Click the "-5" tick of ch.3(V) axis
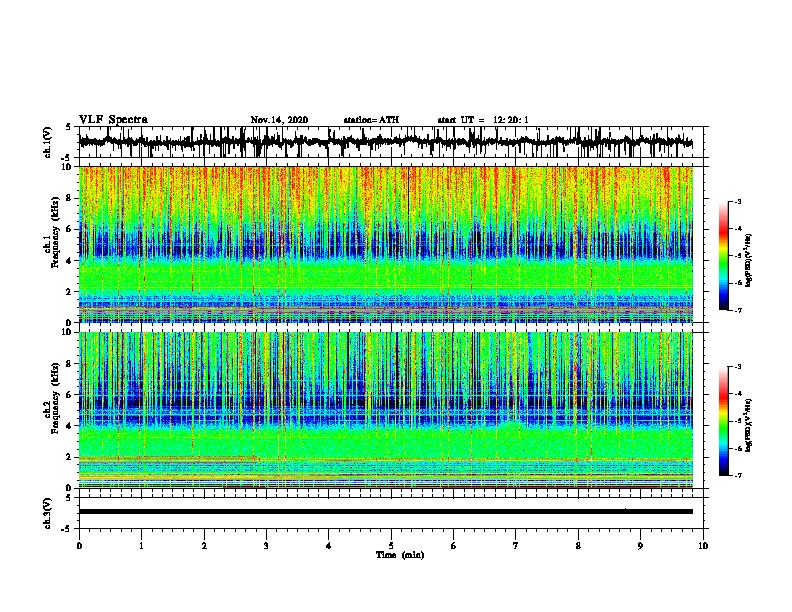Viewport: 792px width, 612px height. click(x=67, y=529)
